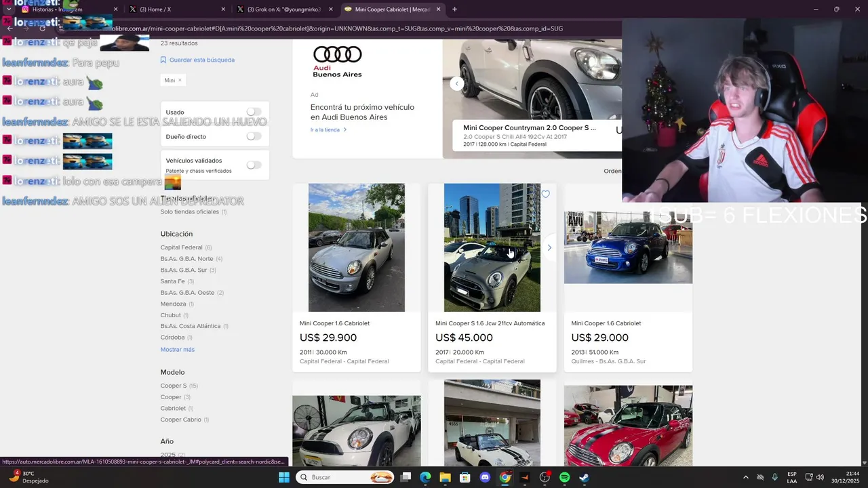Viewport: 868px width, 488px height.
Task: Click the blue Mini Cooper Quilmes photo
Action: (628, 247)
